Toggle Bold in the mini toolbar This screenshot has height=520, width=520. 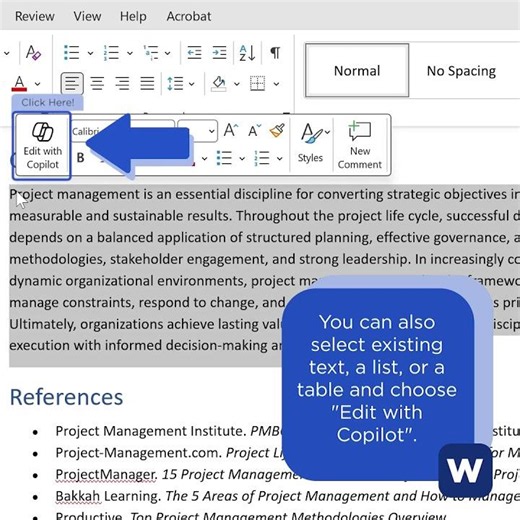tap(80, 157)
